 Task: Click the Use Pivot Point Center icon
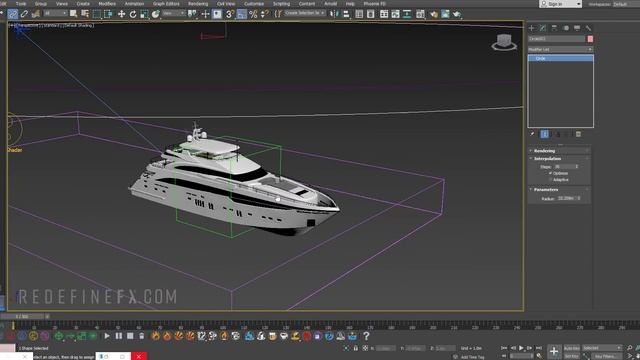click(x=192, y=14)
